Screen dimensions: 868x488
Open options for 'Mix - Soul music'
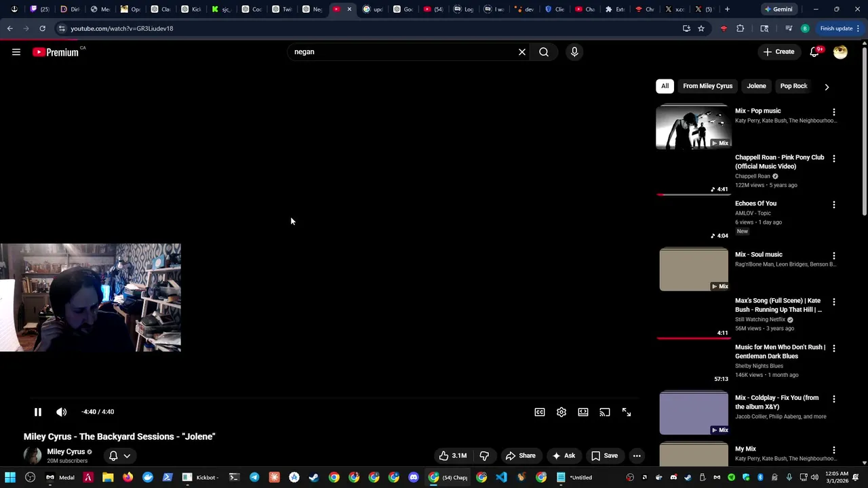(x=834, y=256)
